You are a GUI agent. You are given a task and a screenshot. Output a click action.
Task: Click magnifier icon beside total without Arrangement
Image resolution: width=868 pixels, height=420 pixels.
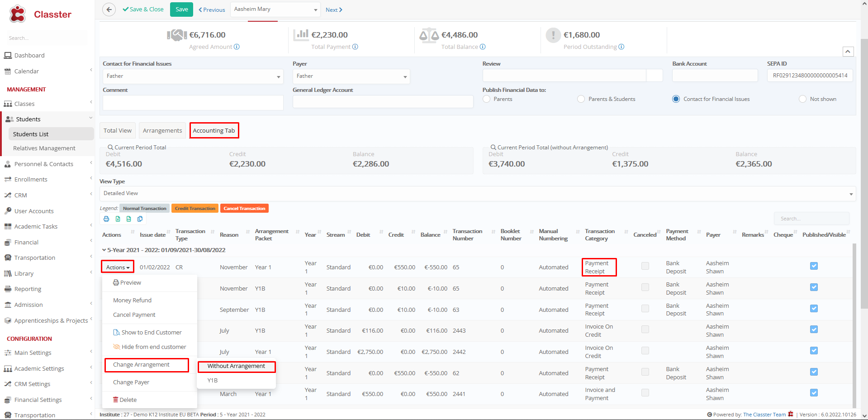click(x=493, y=147)
